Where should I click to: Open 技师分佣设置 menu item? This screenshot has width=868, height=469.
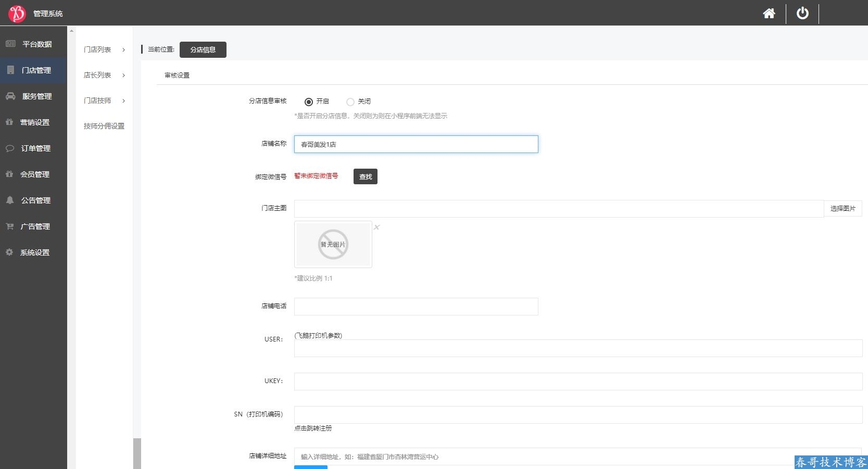tap(104, 126)
